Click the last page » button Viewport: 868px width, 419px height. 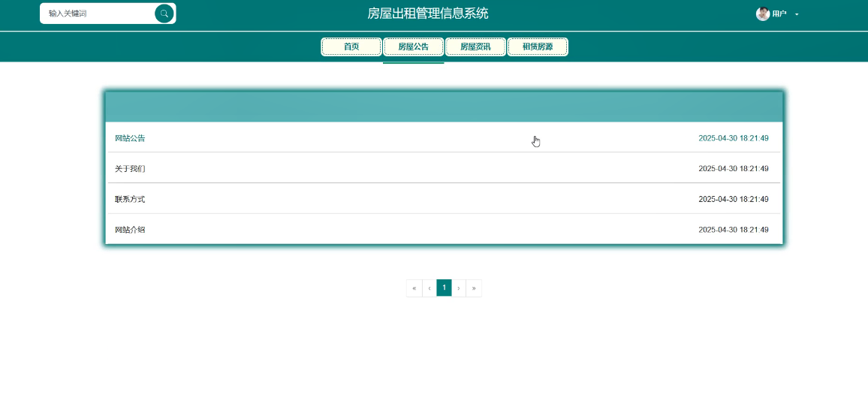(x=474, y=288)
